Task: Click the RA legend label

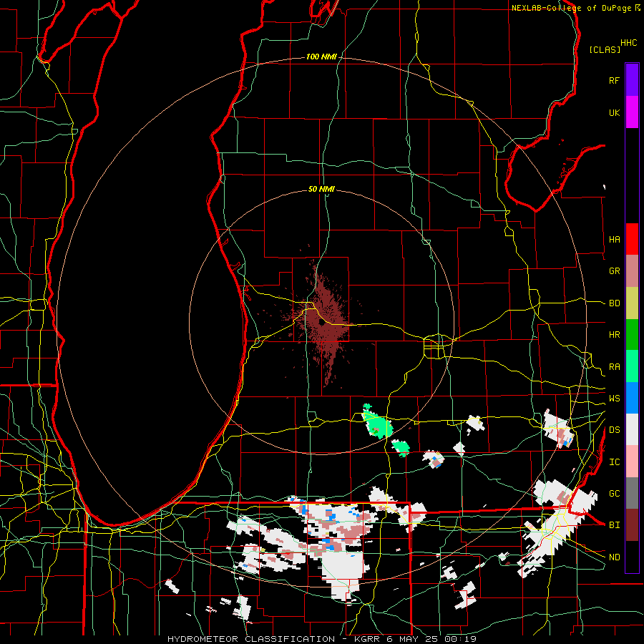Action: point(614,367)
